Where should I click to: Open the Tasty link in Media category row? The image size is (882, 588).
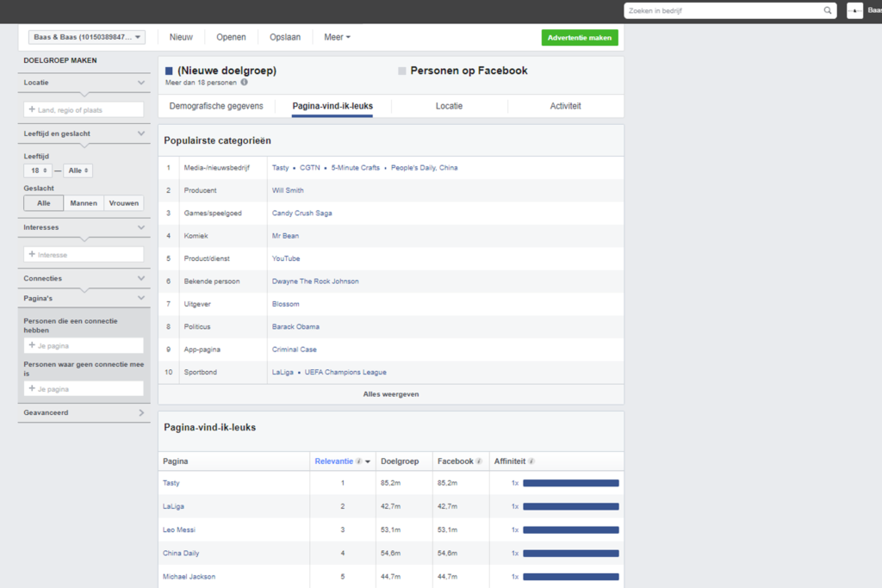[280, 168]
